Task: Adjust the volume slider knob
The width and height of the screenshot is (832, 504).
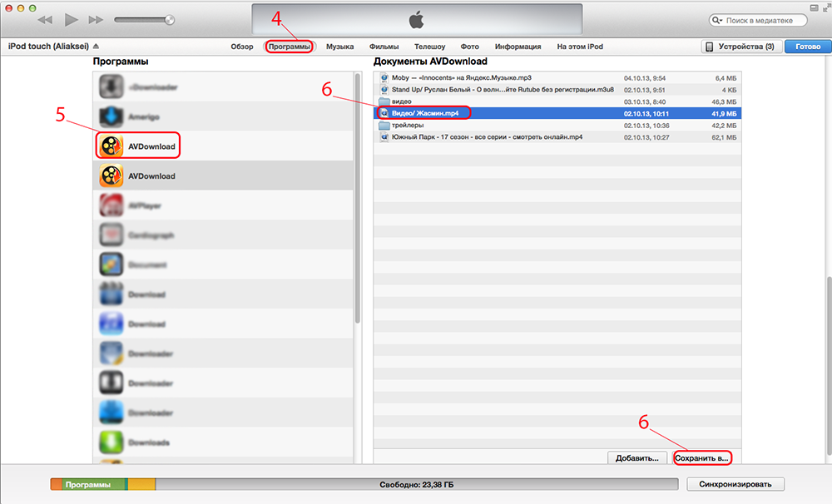Action: pos(169,20)
